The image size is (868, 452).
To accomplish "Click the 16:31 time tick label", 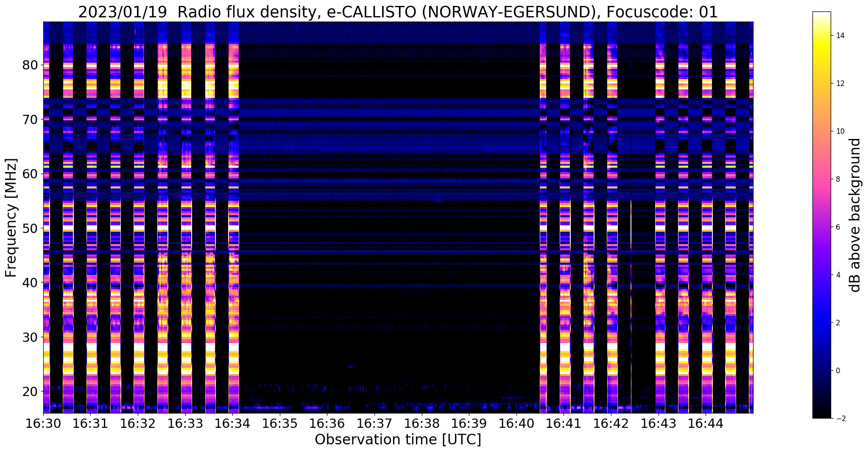I will tap(90, 424).
